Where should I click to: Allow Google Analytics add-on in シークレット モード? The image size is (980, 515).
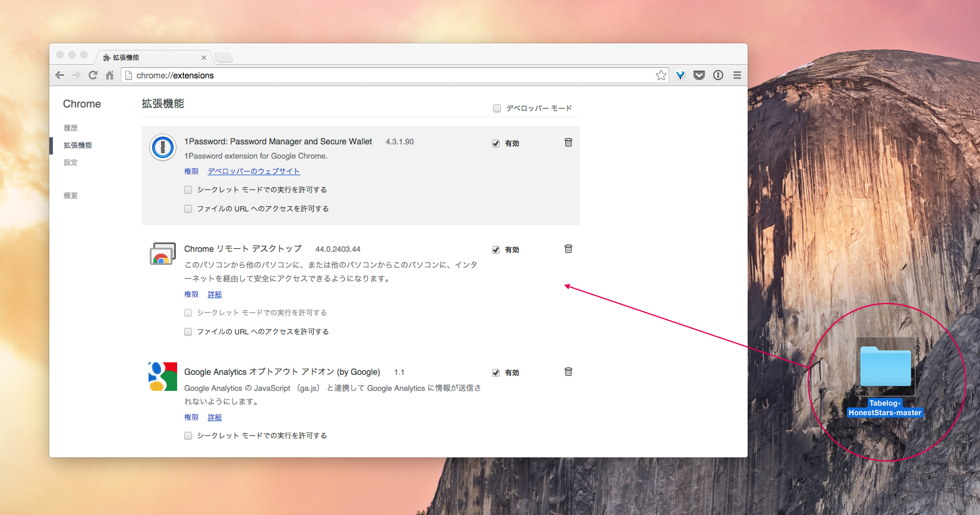(188, 436)
